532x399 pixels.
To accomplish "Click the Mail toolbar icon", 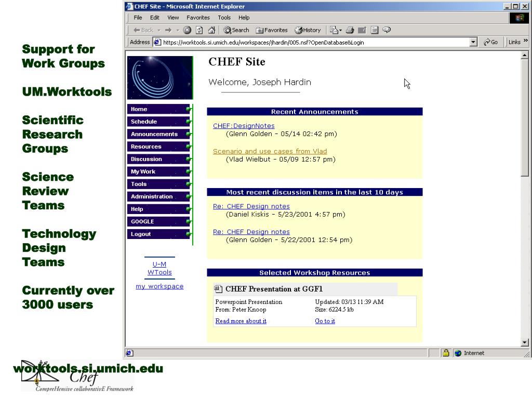I will [334, 30].
